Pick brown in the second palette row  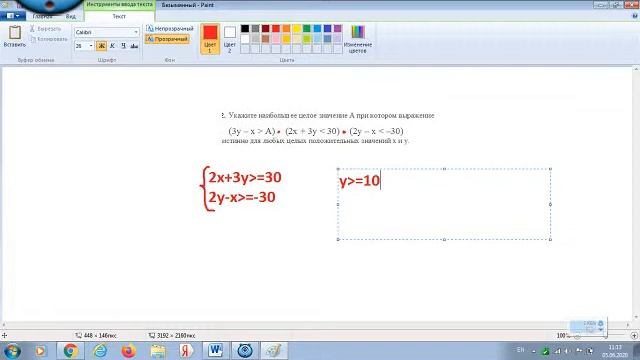[265, 39]
